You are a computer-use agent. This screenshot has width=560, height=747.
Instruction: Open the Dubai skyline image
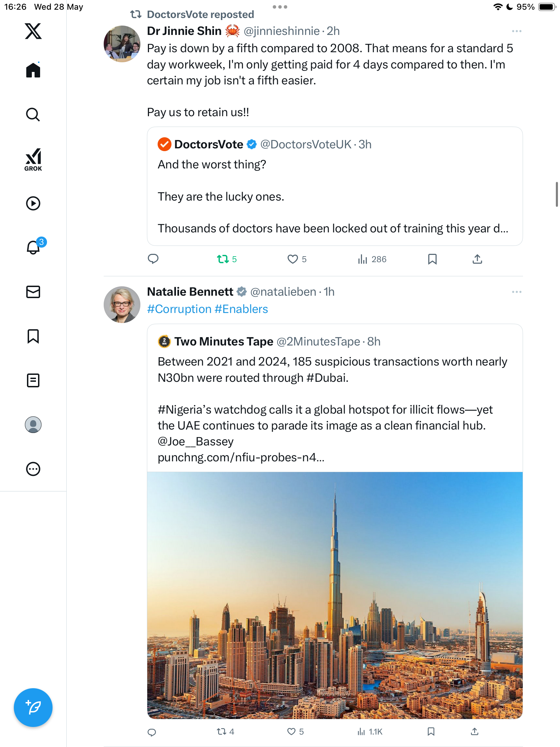coord(335,595)
